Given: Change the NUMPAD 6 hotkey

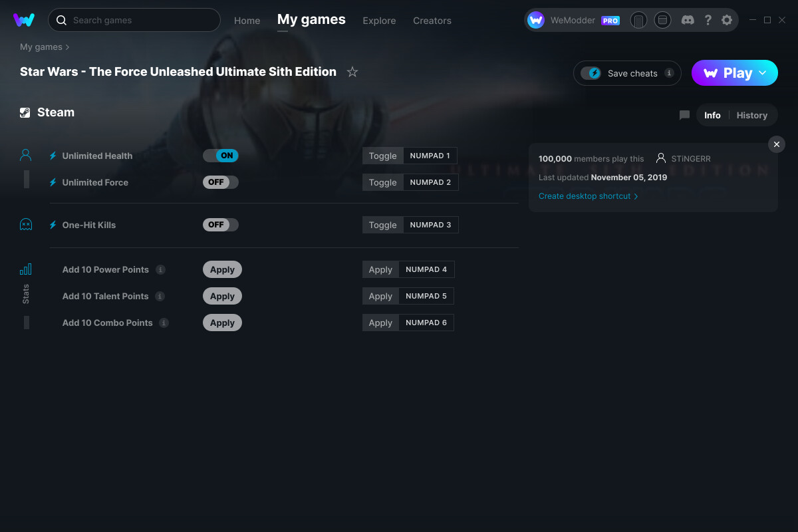Looking at the screenshot, I should pos(426,323).
